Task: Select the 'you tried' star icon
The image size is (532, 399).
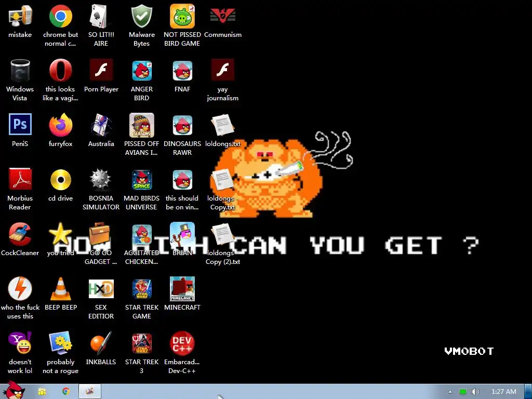Action: pyautogui.click(x=60, y=234)
